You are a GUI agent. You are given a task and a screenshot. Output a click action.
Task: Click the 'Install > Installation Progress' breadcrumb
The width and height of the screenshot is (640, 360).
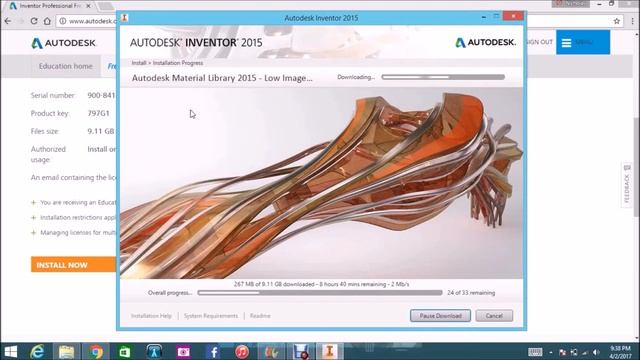[167, 63]
